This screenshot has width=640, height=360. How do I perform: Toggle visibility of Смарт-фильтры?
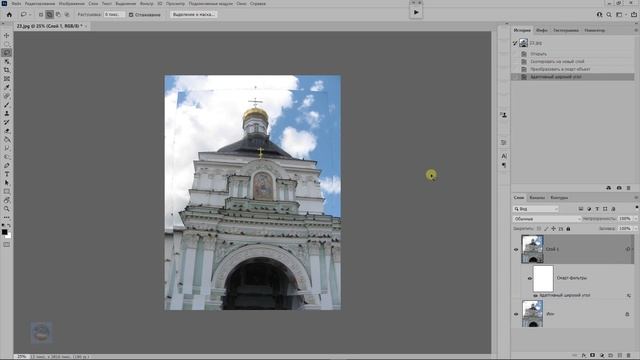coord(530,278)
